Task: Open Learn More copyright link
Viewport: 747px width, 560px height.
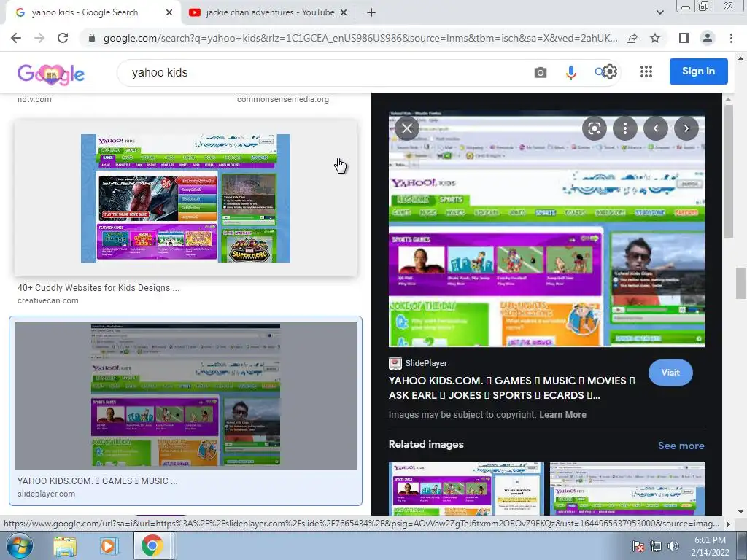Action: (x=562, y=415)
